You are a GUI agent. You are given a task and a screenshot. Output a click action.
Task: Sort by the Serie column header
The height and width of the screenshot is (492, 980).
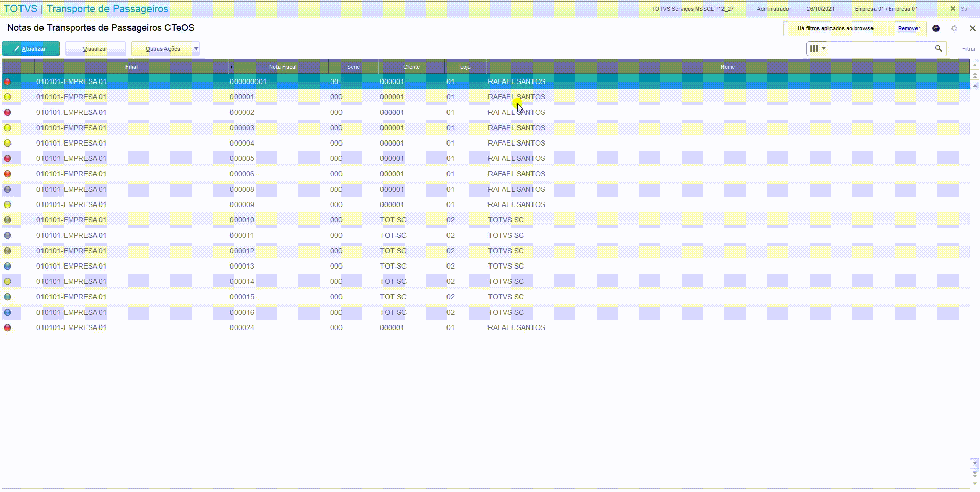[x=353, y=67]
